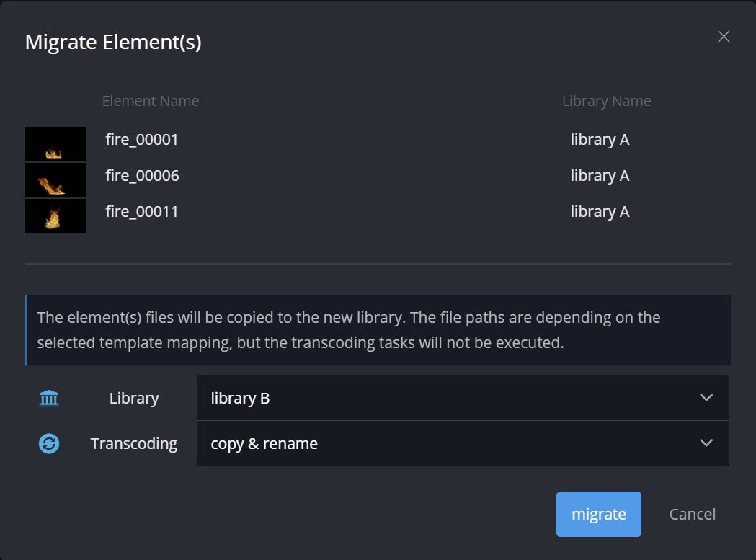Click library A for fire_00001
The height and width of the screenshot is (560, 756).
tap(600, 140)
